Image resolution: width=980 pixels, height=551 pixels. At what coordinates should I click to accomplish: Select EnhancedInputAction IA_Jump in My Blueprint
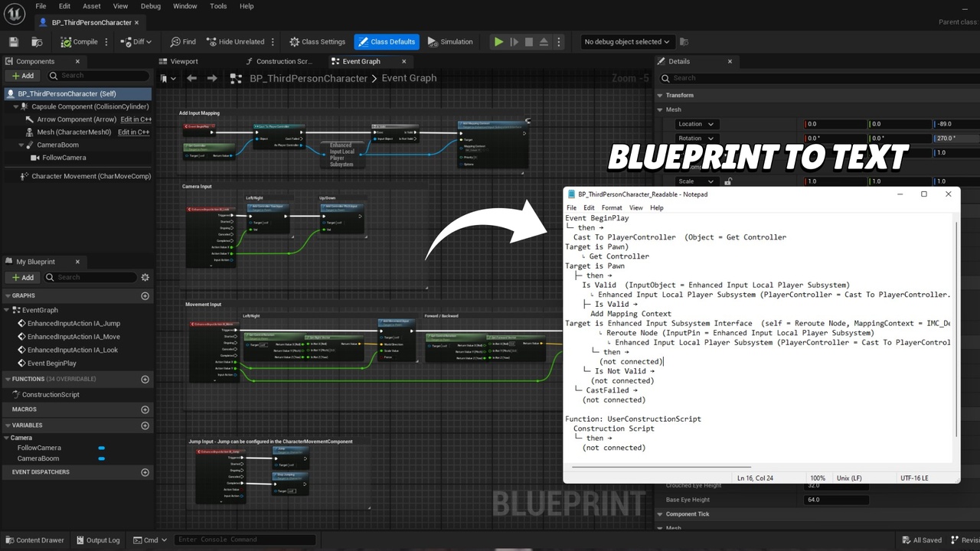[73, 324]
